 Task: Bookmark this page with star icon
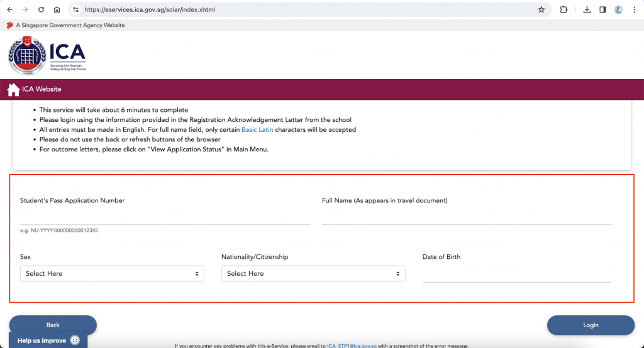(541, 10)
